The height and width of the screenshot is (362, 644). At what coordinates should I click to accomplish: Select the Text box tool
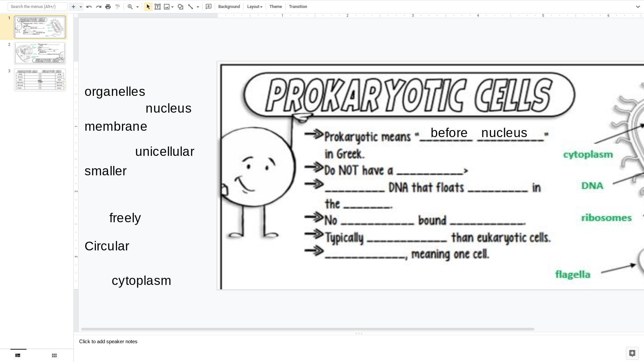point(158,7)
